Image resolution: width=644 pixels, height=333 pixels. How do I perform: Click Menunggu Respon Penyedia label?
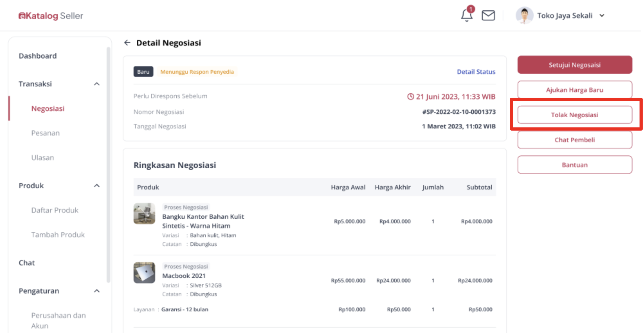[197, 72]
